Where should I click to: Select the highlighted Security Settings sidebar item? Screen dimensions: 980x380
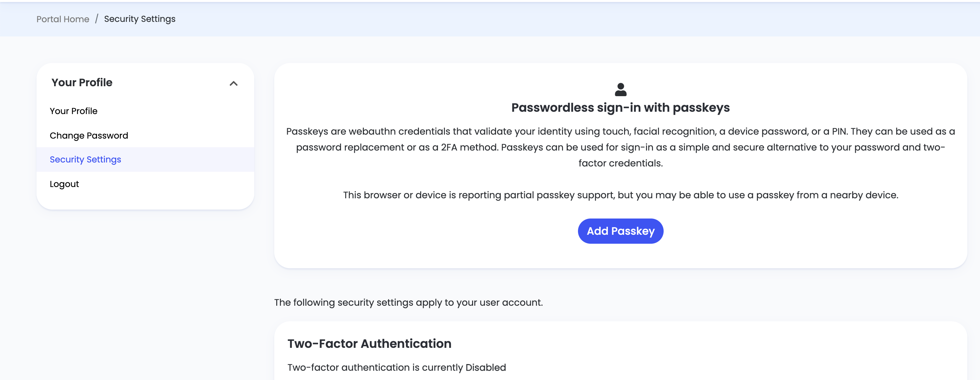point(85,159)
